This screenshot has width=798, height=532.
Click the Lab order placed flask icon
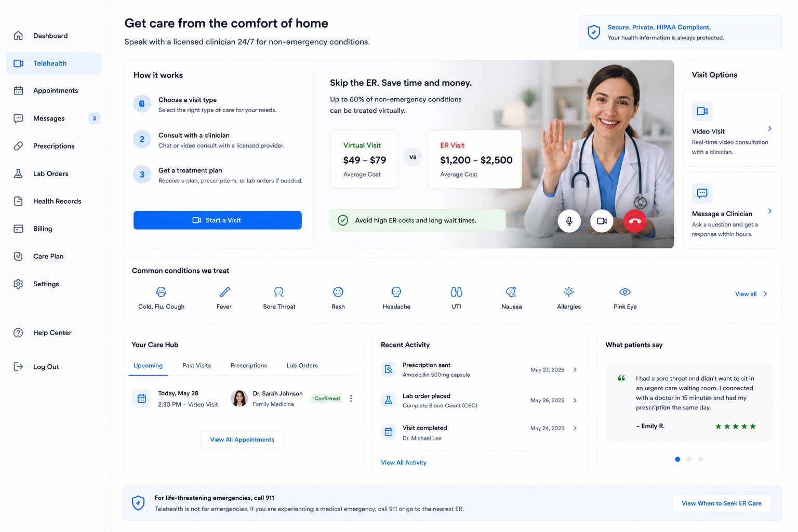(388, 400)
